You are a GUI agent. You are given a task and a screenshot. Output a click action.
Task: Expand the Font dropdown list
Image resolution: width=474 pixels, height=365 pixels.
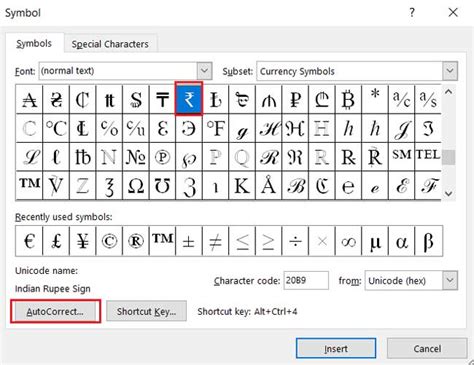click(x=204, y=71)
